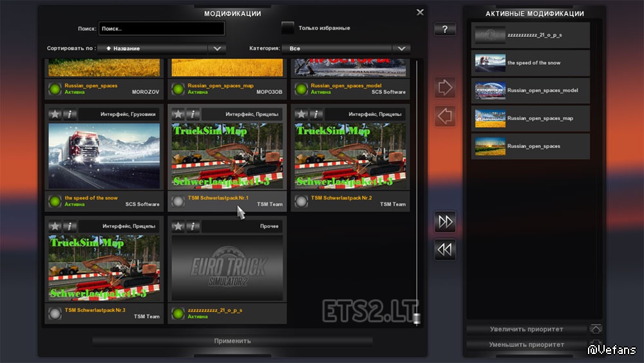The image size is (644, 363).
Task: Click 'АКТИВНЫЕ МОДИФИКАЦИИ' panel title
Action: coord(535,14)
